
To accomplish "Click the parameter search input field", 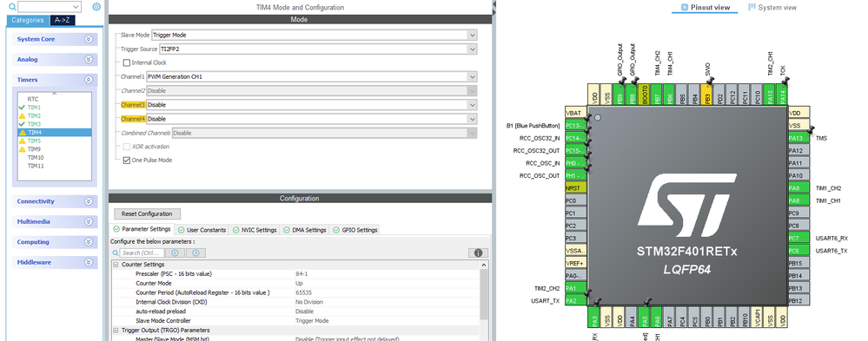I will point(141,252).
